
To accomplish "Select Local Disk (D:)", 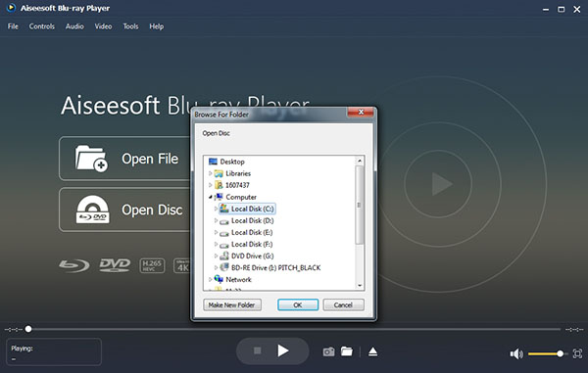I will click(253, 220).
